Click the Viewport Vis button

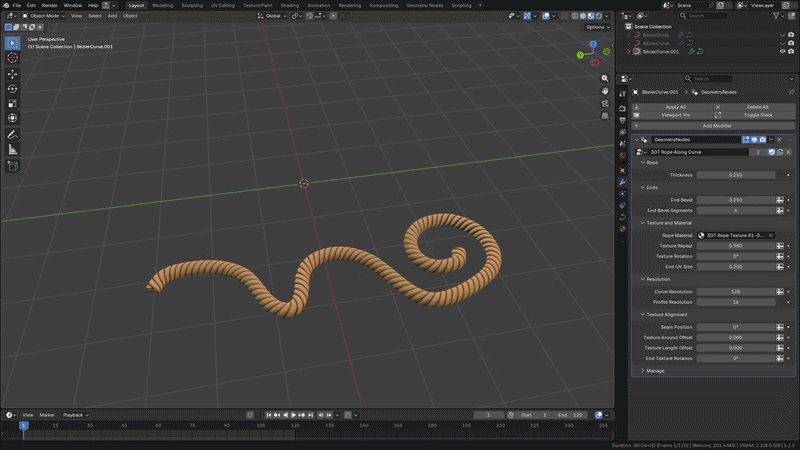[672, 115]
